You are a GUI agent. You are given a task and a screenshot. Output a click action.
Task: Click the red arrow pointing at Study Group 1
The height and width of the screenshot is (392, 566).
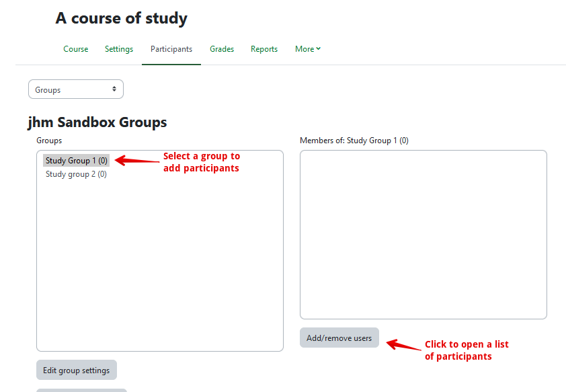[x=136, y=161]
